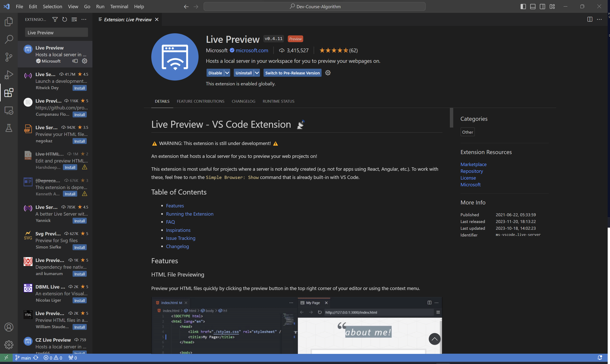This screenshot has height=364, width=610.
Task: Toggle Panel layout icon
Action: click(533, 7)
